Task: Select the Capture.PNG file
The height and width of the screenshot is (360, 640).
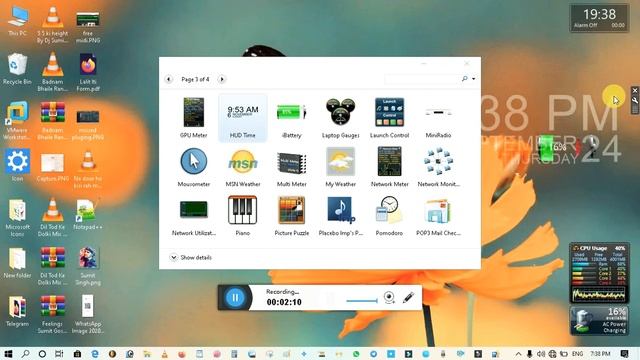Action: [52, 167]
